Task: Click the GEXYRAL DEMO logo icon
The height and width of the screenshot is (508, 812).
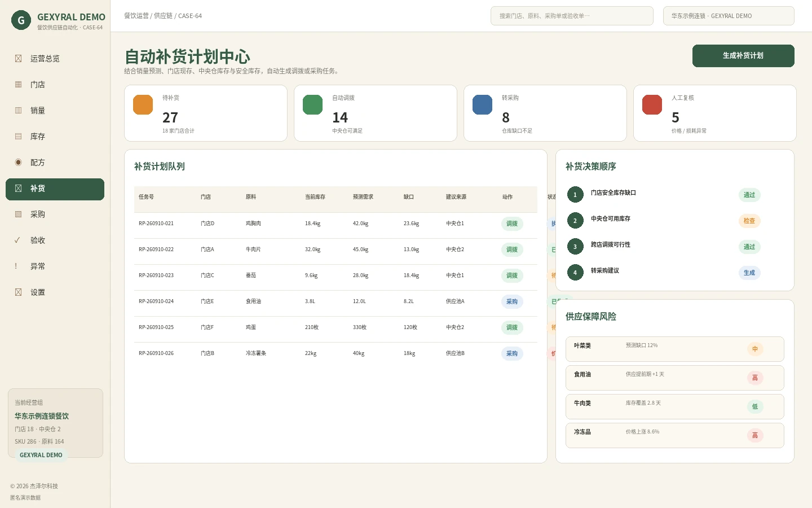Action: click(21, 20)
